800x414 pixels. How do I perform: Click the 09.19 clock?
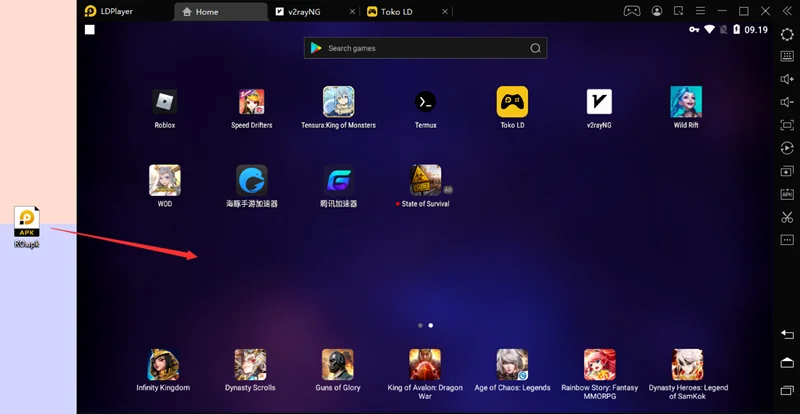point(756,30)
